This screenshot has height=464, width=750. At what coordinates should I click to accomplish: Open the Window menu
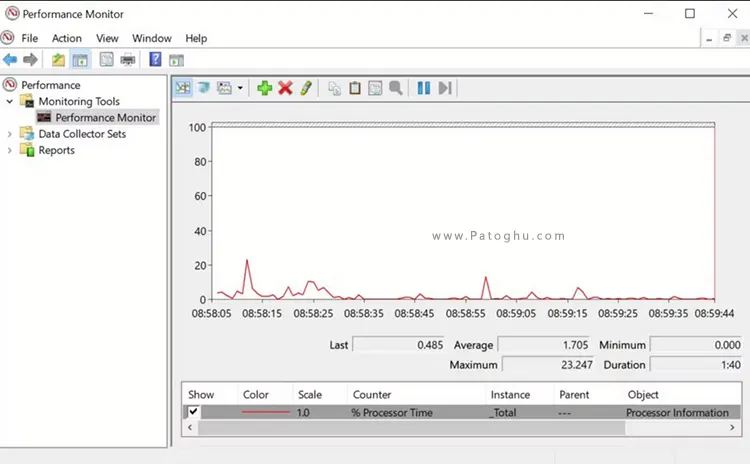click(152, 38)
